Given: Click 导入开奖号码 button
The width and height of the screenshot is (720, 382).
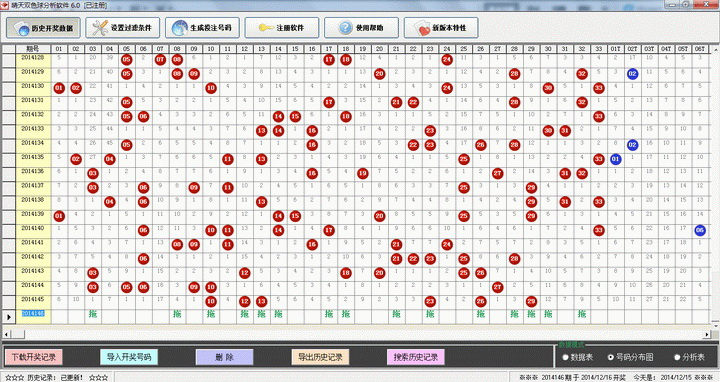Looking at the screenshot, I should pos(129,357).
